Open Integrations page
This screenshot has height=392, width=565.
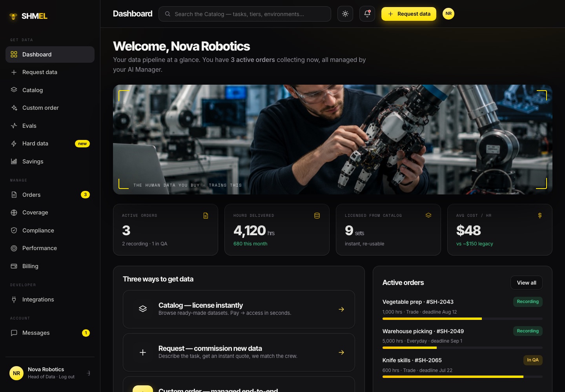[50, 299]
